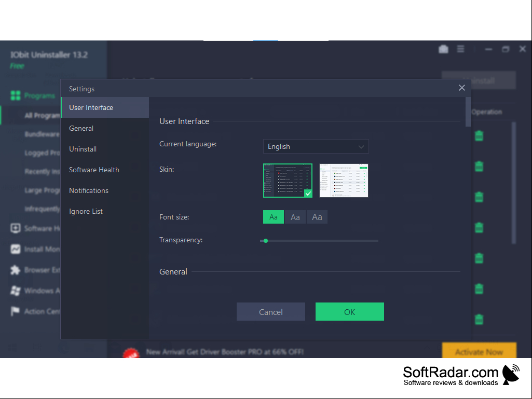Choose the large font size option

point(317,217)
